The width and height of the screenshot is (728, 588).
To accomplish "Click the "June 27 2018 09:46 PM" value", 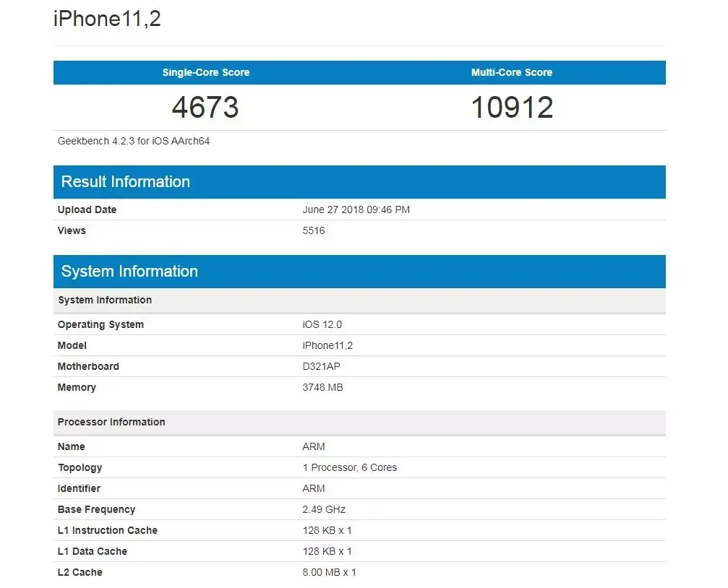I will [356, 209].
